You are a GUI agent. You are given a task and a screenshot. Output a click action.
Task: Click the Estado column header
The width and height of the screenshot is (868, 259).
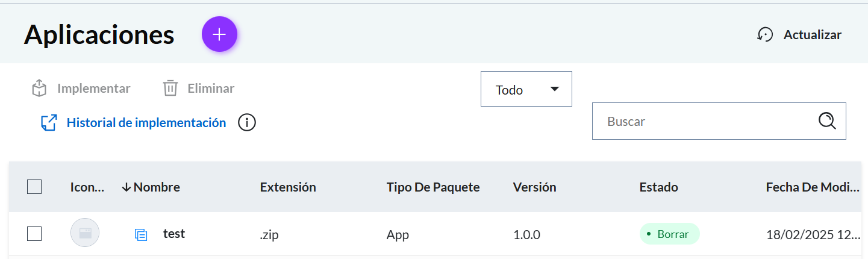coord(658,187)
